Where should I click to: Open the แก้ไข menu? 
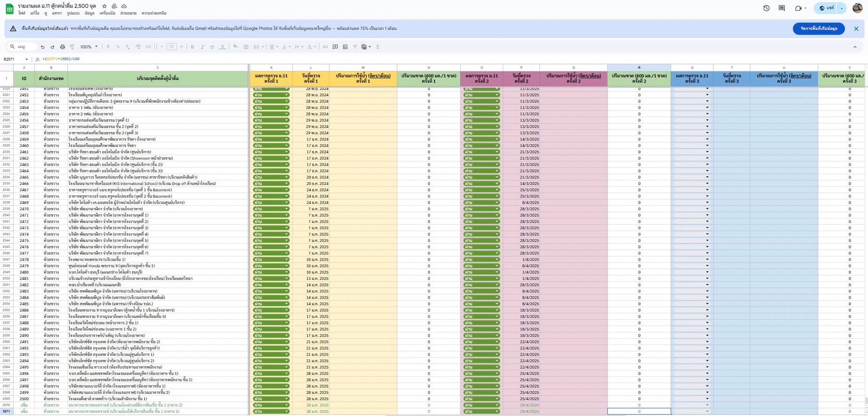pos(35,13)
